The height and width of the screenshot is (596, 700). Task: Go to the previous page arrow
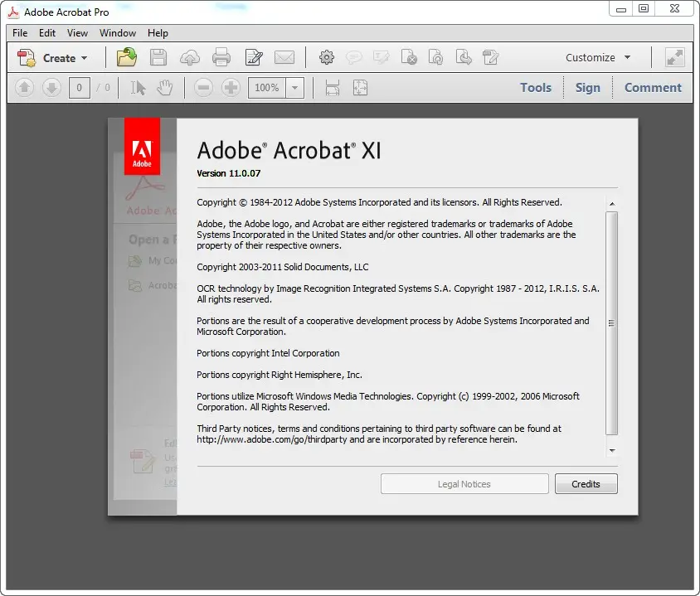(25, 87)
